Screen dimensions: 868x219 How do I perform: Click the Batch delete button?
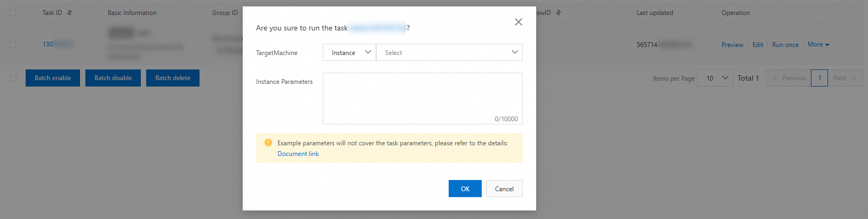point(173,78)
